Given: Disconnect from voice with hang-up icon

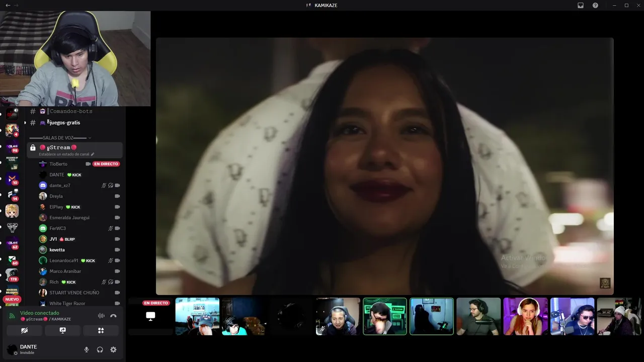Looking at the screenshot, I should (113, 316).
